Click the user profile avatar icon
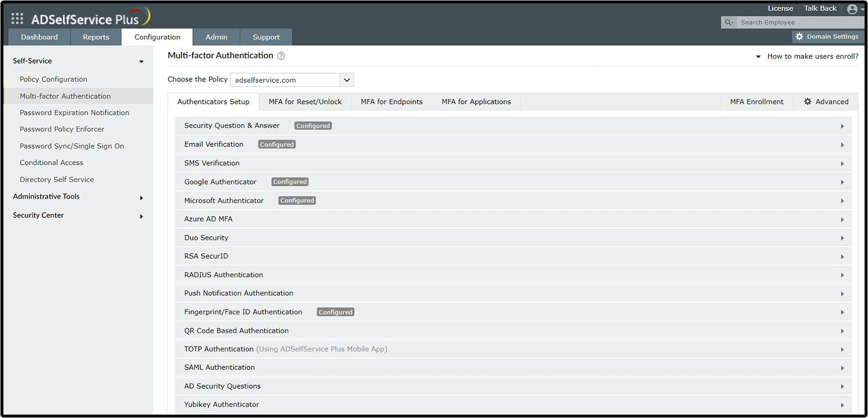The height and width of the screenshot is (418, 868). [853, 9]
